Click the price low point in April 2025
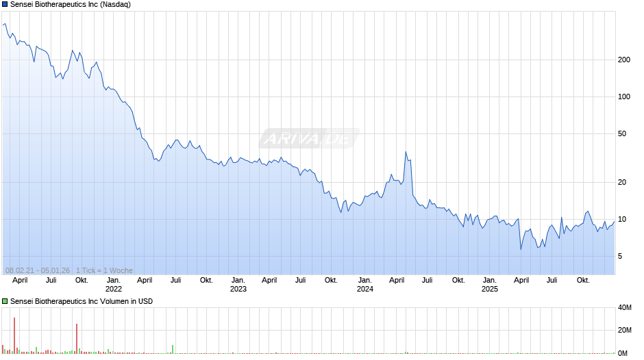 click(x=521, y=249)
